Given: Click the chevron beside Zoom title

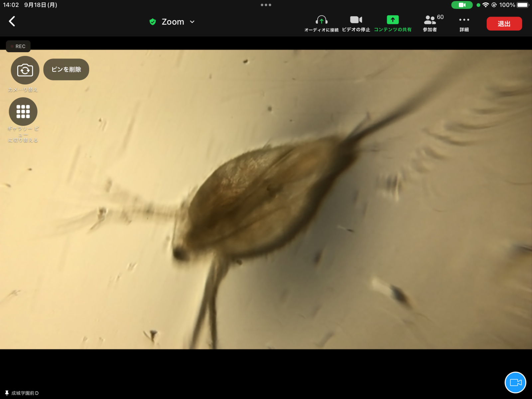Looking at the screenshot, I should (192, 22).
